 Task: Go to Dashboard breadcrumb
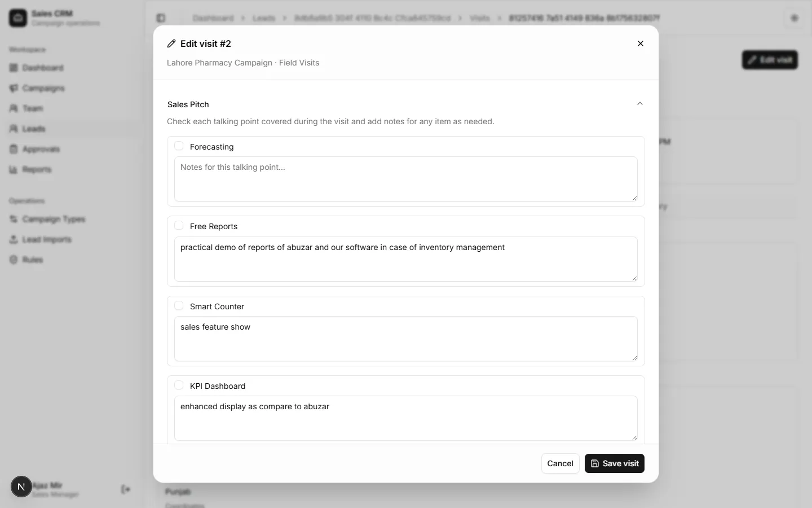(213, 18)
